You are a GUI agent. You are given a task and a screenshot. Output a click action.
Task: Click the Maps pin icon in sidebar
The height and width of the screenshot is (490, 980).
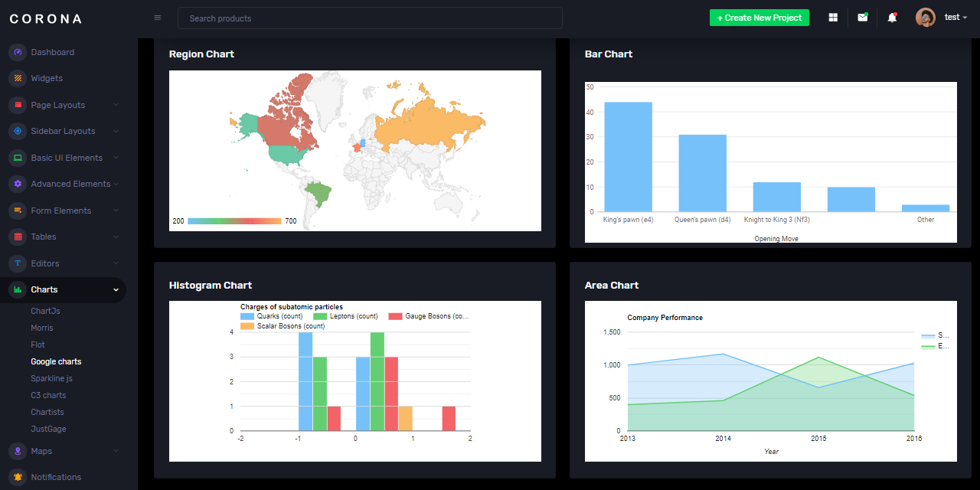18,451
